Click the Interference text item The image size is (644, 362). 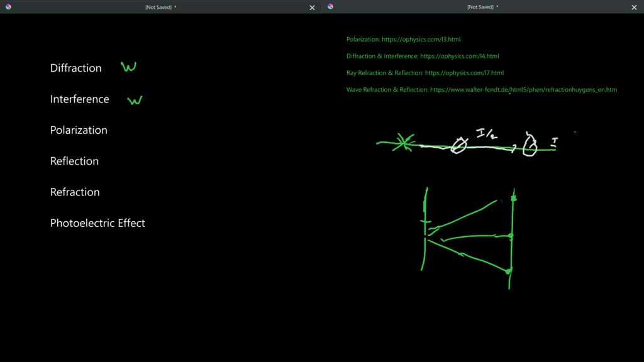79,99
